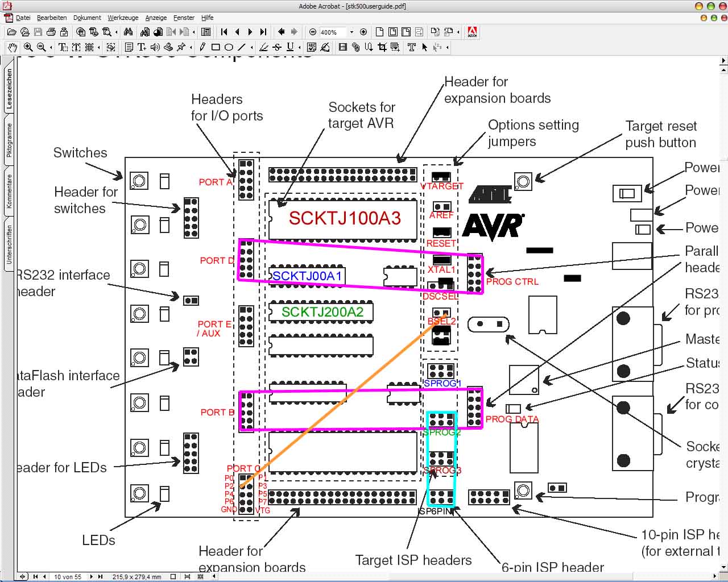Open the Anzeige menu
This screenshot has width=728, height=582.
[156, 18]
